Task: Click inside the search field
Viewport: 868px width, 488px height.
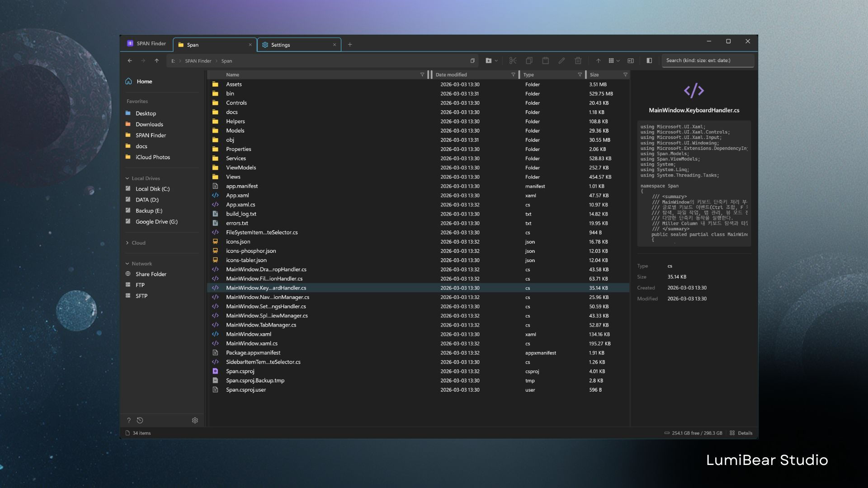Action: tap(708, 60)
